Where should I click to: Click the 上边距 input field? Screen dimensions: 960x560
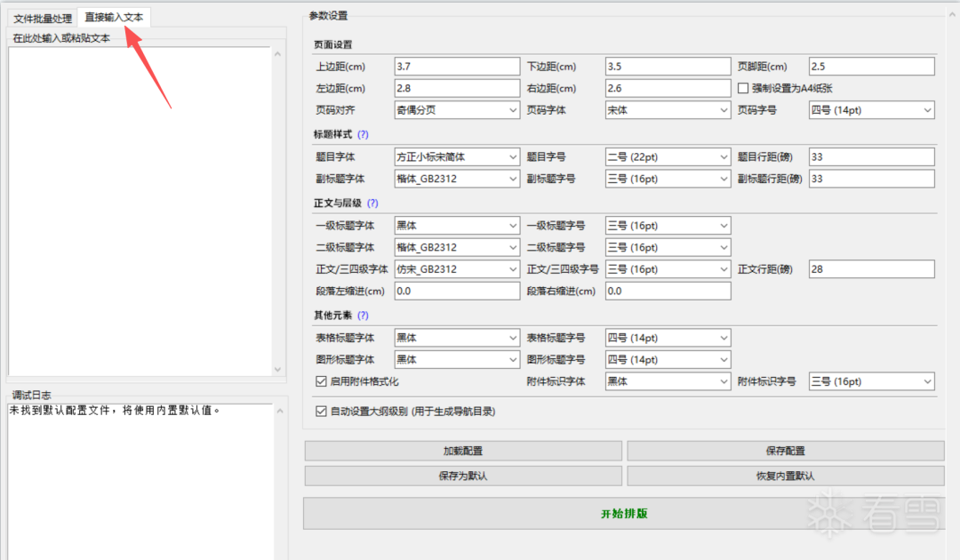coord(456,67)
